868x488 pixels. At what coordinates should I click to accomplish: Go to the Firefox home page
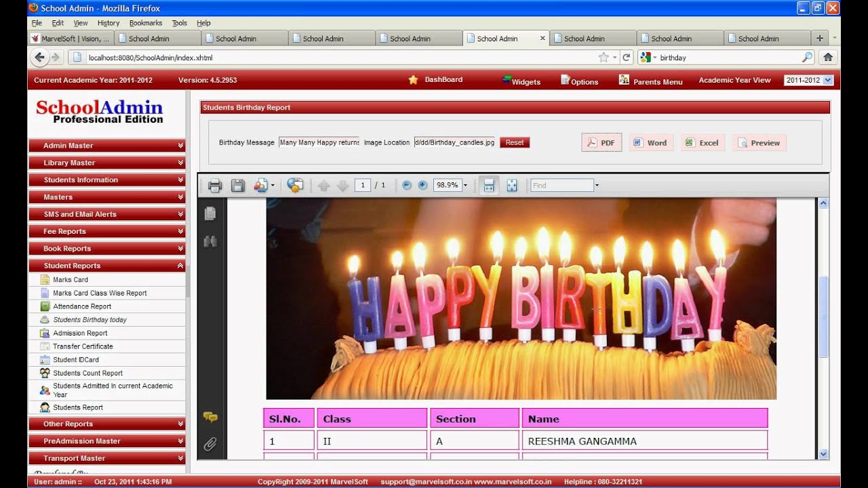pos(827,58)
